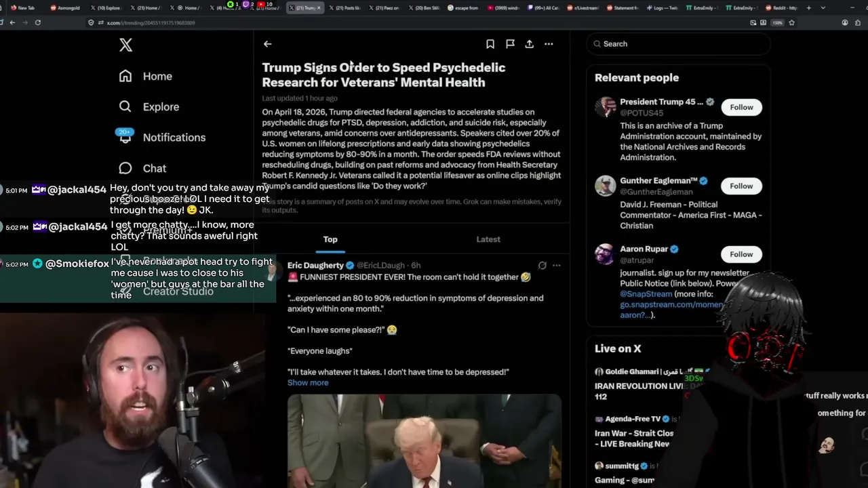
Task: Click @Smokiefox username in chat overlay
Action: 77,264
